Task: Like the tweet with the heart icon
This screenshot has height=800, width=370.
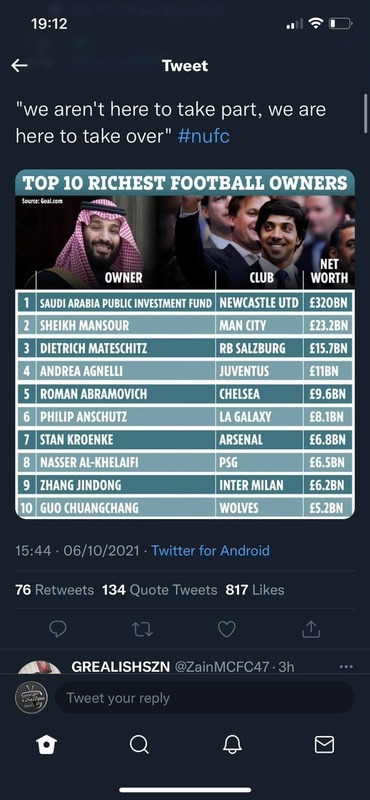Action: point(227,629)
